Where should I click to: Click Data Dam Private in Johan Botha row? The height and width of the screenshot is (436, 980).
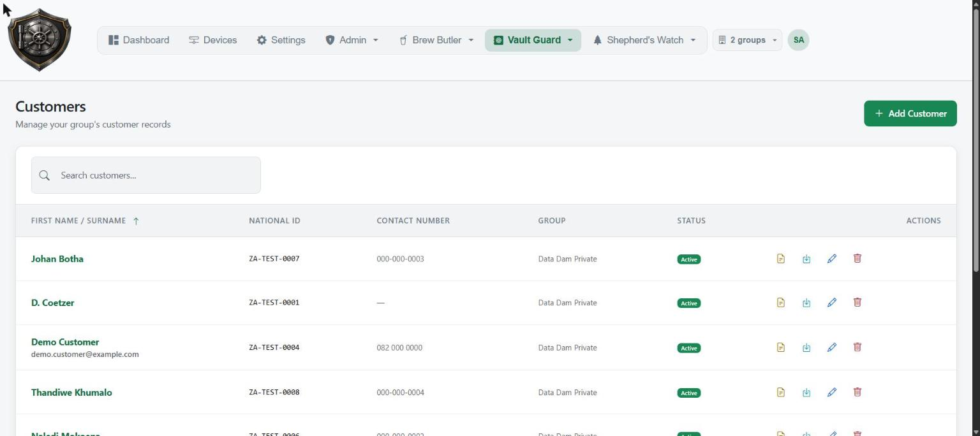point(567,259)
